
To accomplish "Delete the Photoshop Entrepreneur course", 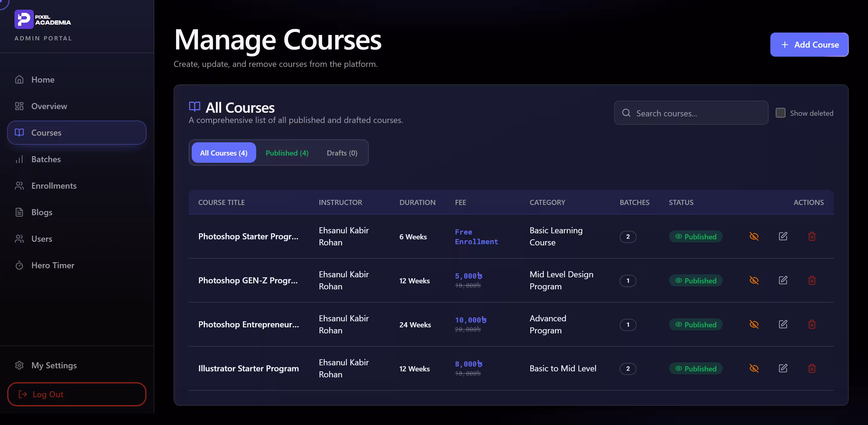I will tap(812, 324).
